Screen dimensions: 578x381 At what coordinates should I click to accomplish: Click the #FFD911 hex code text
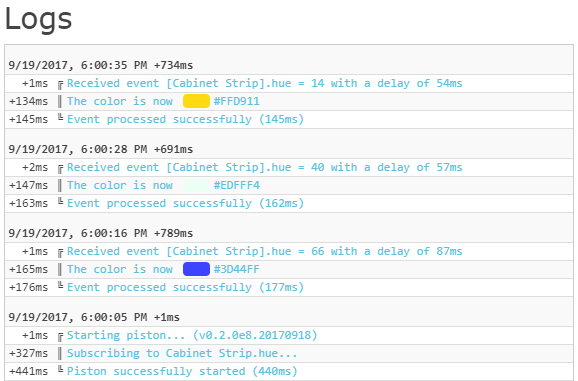(x=237, y=101)
